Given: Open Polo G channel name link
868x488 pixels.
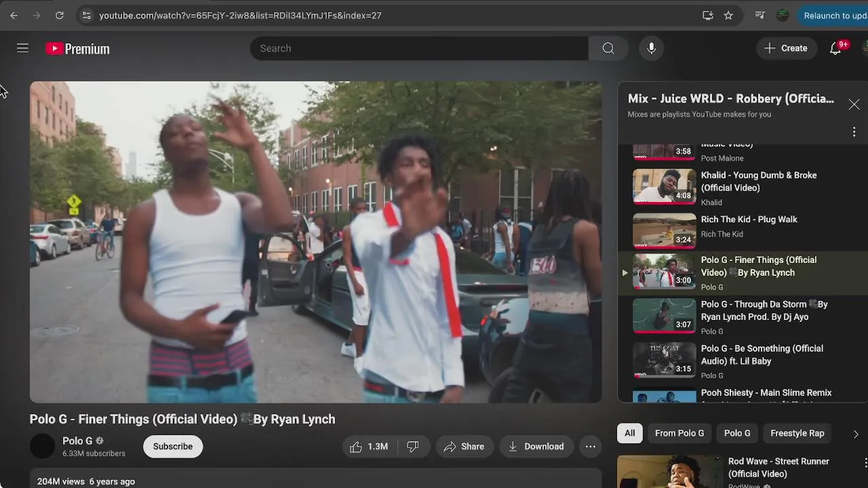Looking at the screenshot, I should 77,441.
